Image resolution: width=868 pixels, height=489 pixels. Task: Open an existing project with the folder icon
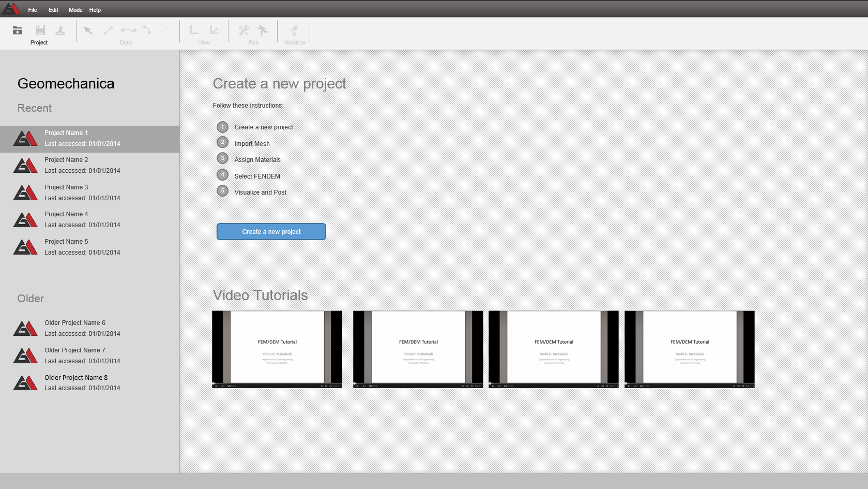(x=18, y=31)
